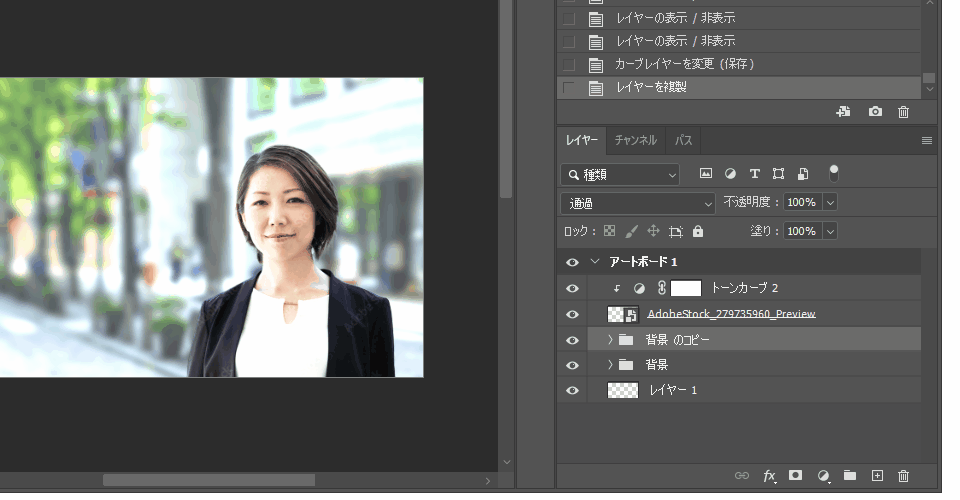
Task: Select the レイヤー 1 layer name
Action: 673,390
